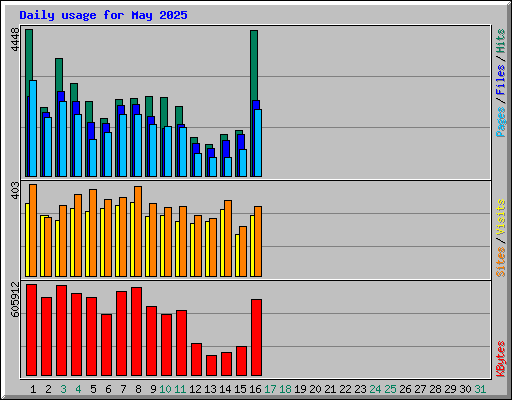Image resolution: width=512 pixels, height=400 pixels.
Task: Click day 29 on the x-axis
Action: (x=450, y=389)
